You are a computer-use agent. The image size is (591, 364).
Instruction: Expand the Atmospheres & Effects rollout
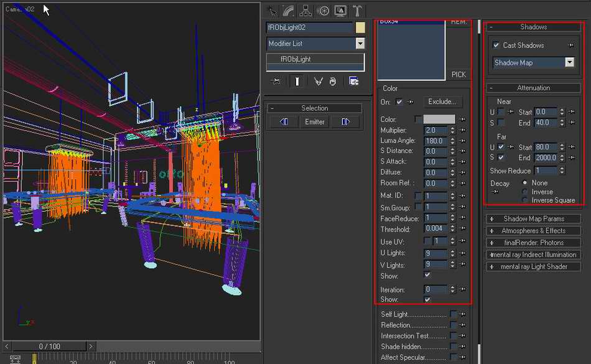[534, 231]
